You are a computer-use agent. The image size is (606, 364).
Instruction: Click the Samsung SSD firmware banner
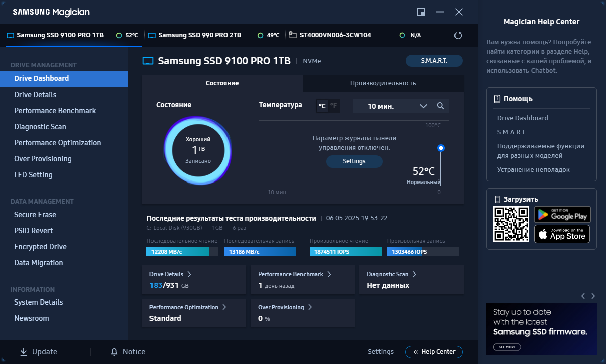tap(542, 329)
